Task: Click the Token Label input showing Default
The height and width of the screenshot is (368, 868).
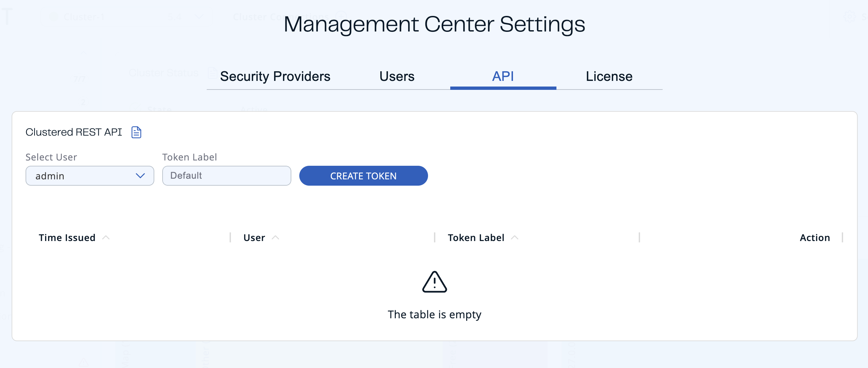Action: click(226, 175)
